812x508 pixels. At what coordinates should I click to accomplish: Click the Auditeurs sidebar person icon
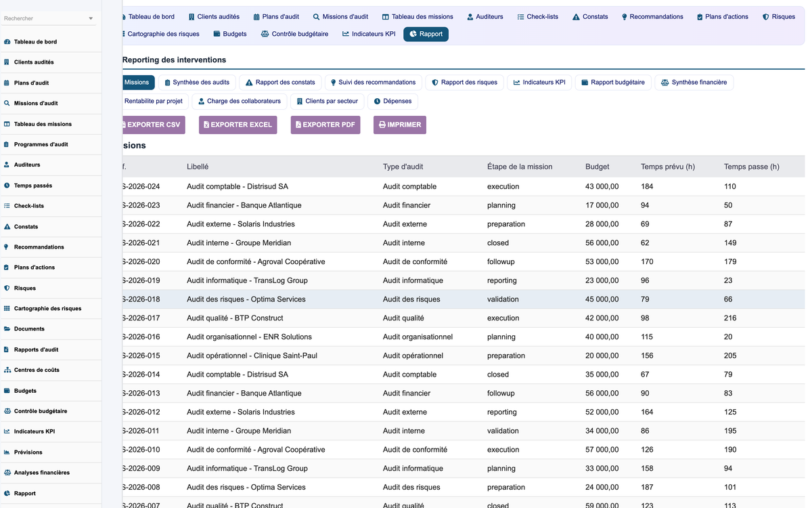[7, 165]
